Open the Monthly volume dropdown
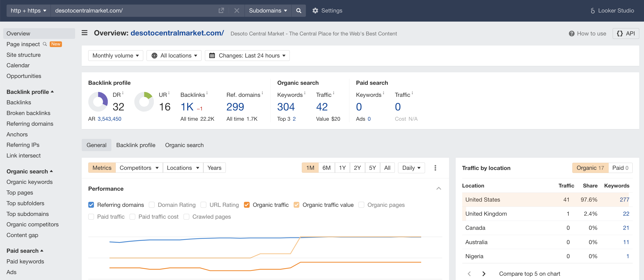This screenshot has height=280, width=644. [116, 56]
